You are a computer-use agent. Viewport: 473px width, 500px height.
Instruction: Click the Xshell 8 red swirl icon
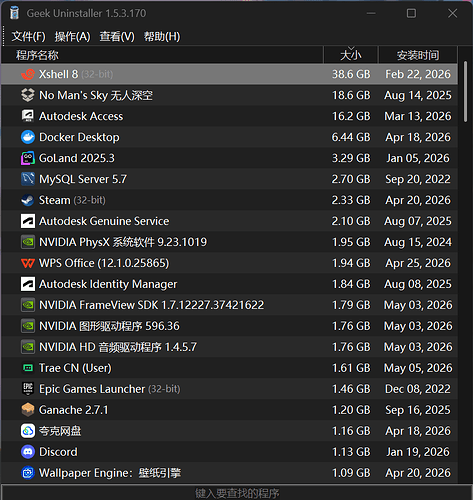(28, 74)
